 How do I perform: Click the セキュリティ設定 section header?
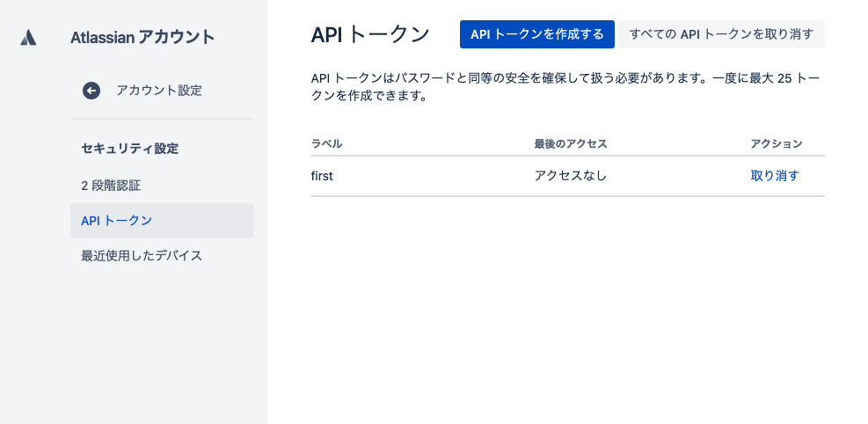point(129,149)
